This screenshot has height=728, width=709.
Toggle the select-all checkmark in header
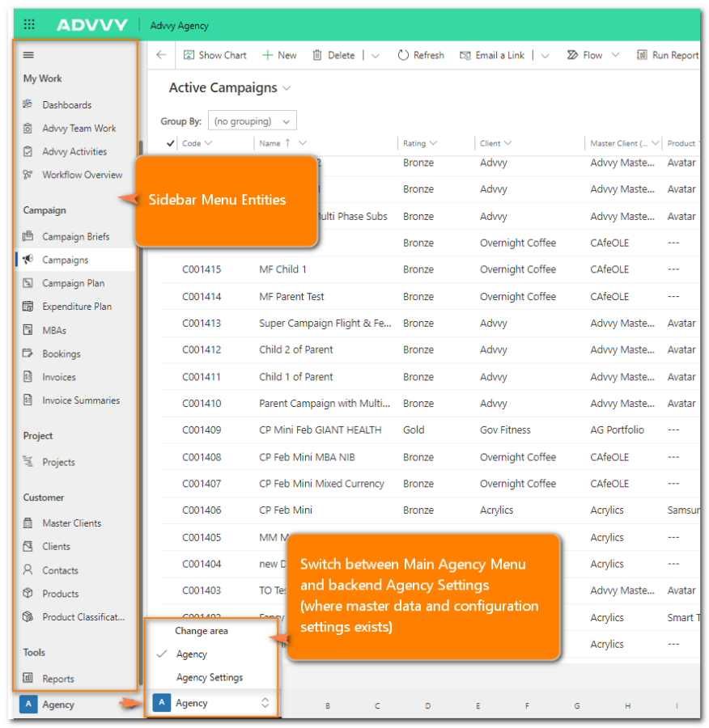[170, 143]
